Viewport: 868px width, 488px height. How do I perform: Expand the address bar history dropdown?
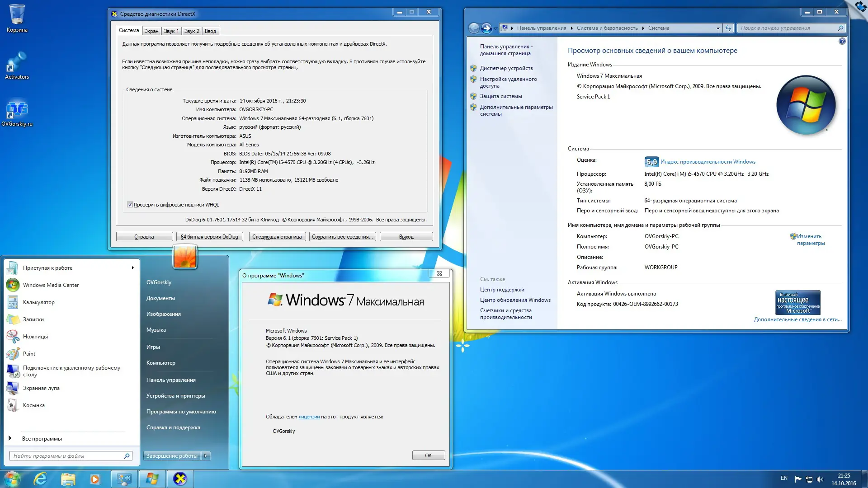tap(718, 28)
